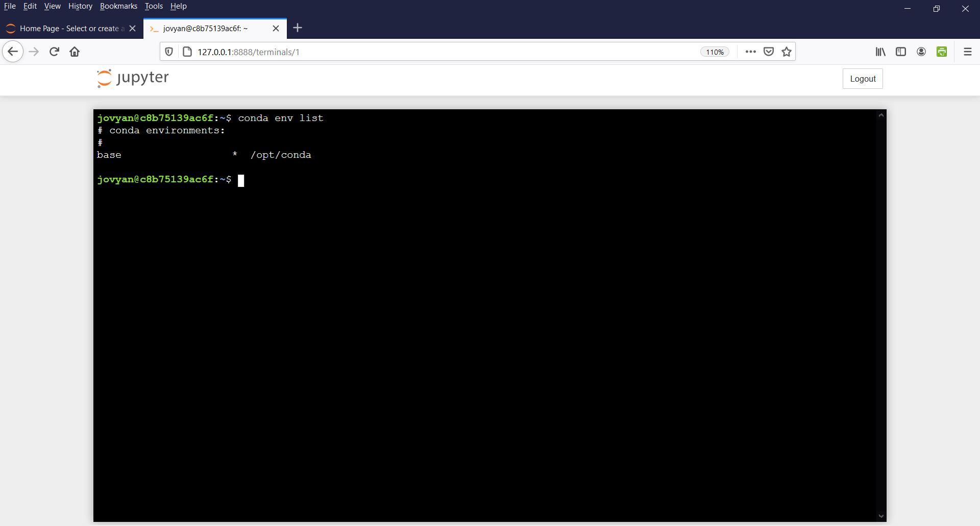
Task: Open the browser home page
Action: click(75, 52)
